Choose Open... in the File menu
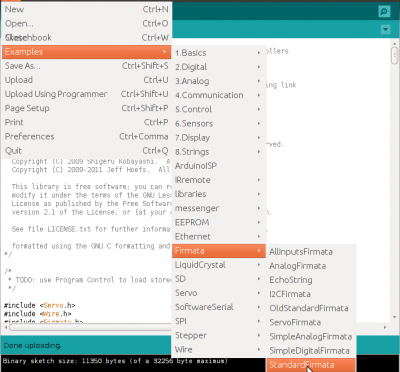The height and width of the screenshot is (372, 400). coord(87,24)
